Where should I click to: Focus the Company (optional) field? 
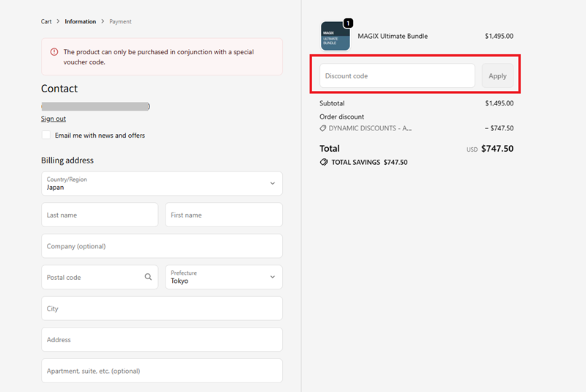[161, 246]
